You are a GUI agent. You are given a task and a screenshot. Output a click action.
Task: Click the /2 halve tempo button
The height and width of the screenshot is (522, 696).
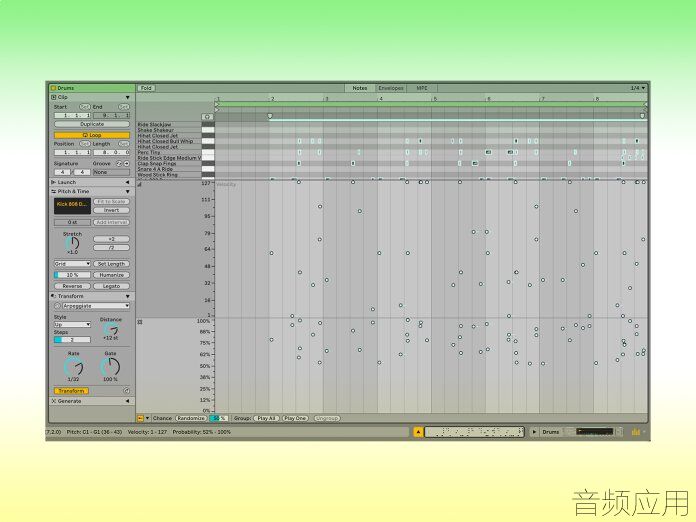(x=111, y=248)
